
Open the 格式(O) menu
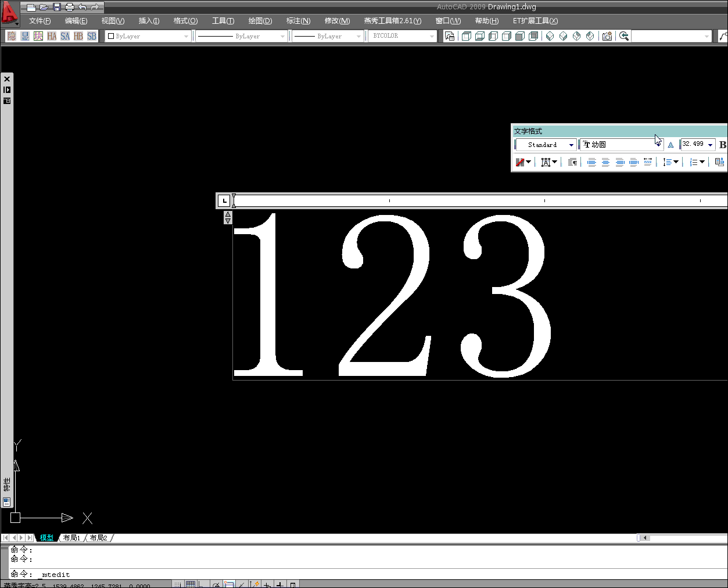click(x=185, y=20)
